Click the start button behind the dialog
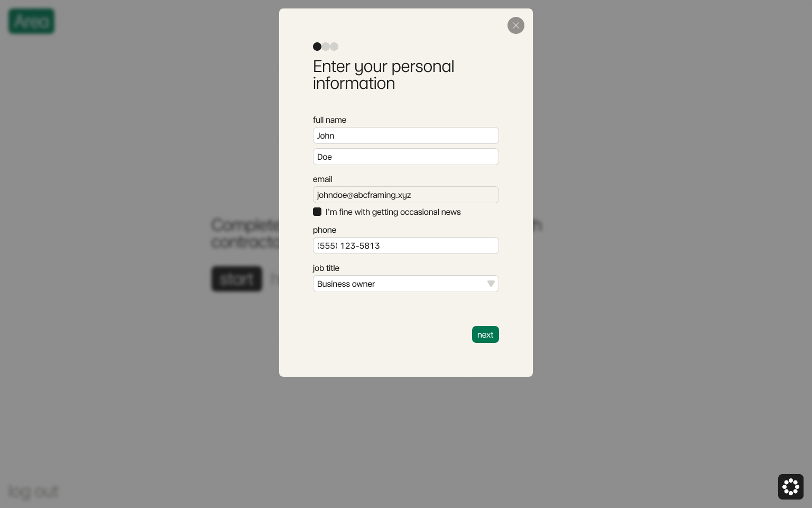 [x=237, y=279]
